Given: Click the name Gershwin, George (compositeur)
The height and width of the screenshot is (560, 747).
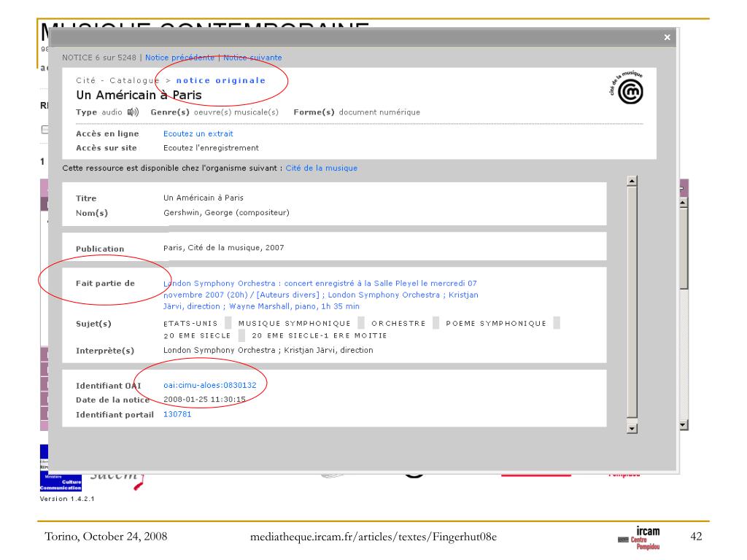Looking at the screenshot, I should pos(226,212).
